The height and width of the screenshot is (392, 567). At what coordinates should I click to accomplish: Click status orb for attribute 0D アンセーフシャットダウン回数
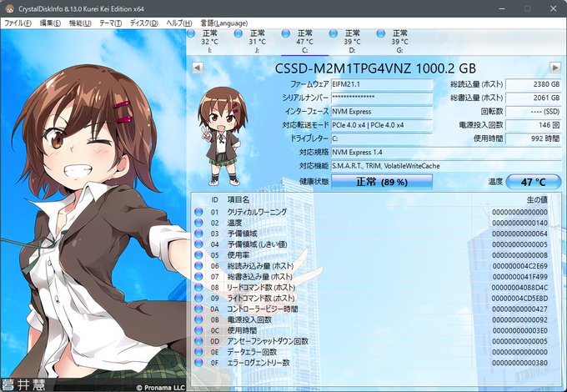198,341
